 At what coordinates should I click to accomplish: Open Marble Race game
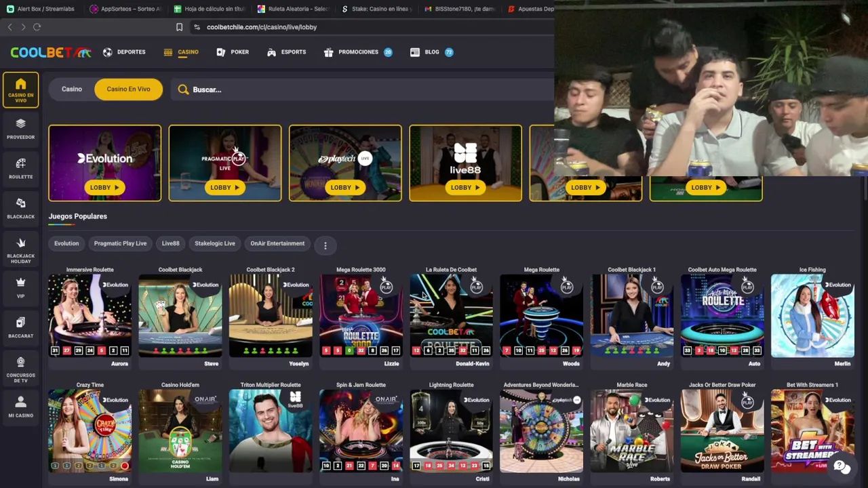631,431
